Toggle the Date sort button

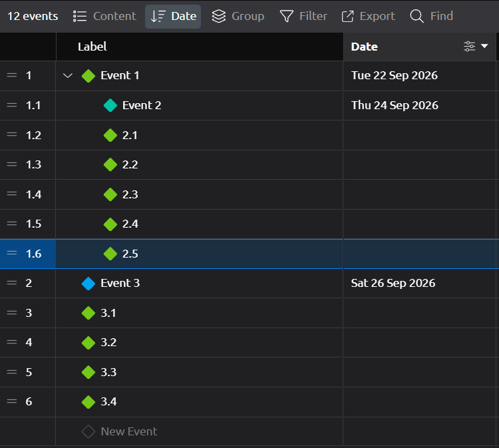173,16
